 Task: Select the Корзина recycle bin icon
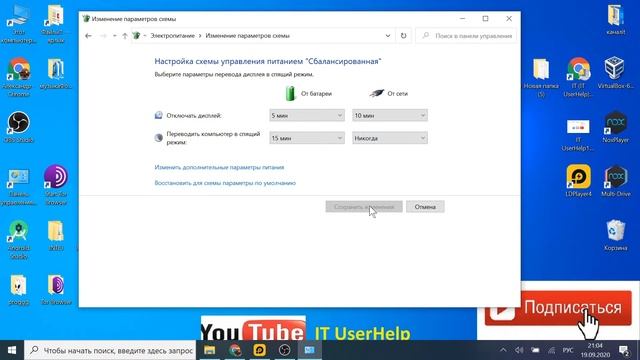[x=615, y=235]
